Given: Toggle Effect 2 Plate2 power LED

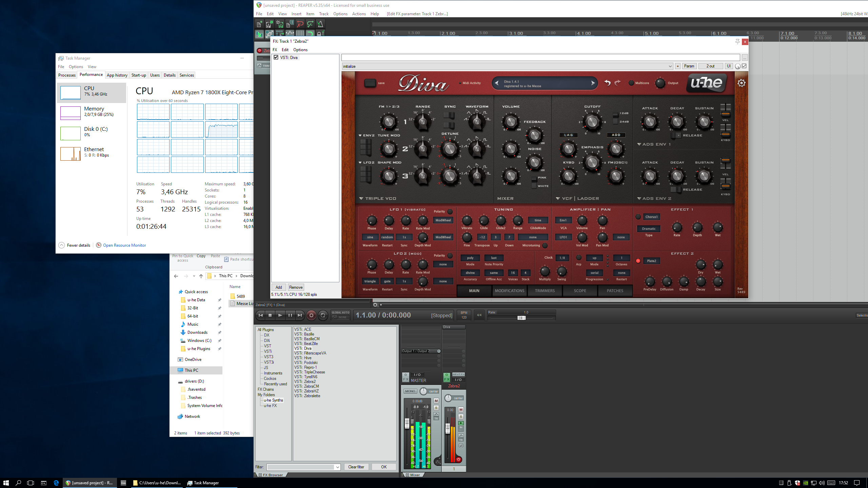Looking at the screenshot, I should click(638, 261).
